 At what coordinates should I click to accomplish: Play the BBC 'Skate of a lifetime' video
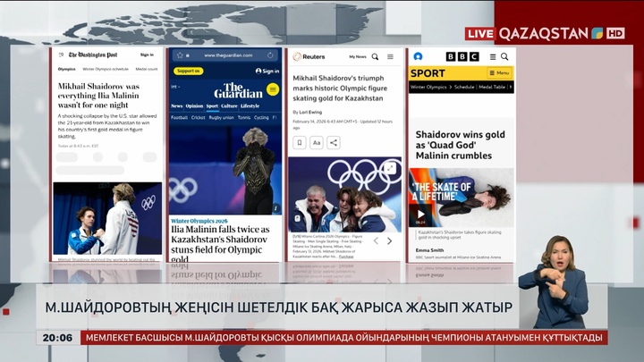(x=420, y=215)
